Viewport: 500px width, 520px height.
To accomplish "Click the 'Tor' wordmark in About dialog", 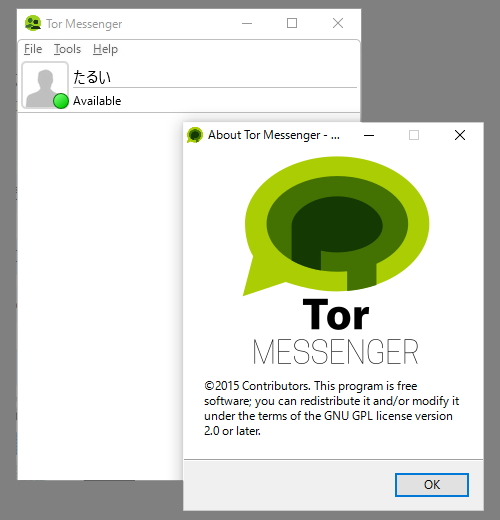I will point(336,315).
